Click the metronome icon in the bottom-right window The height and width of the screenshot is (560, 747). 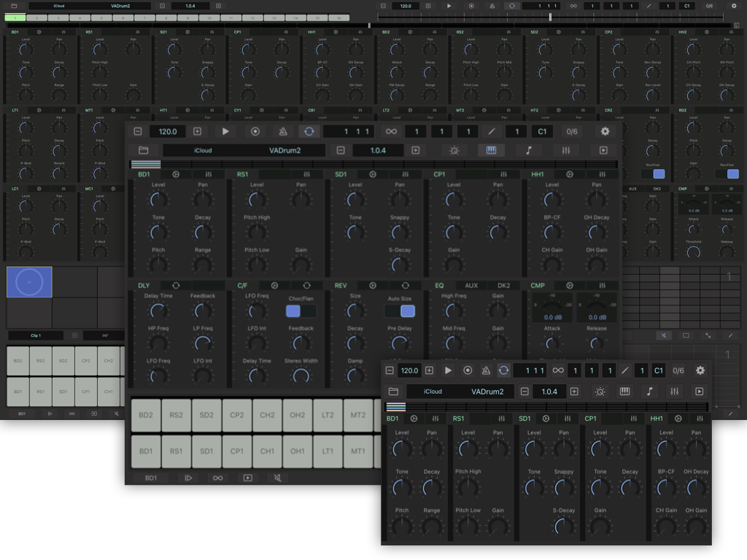click(485, 370)
